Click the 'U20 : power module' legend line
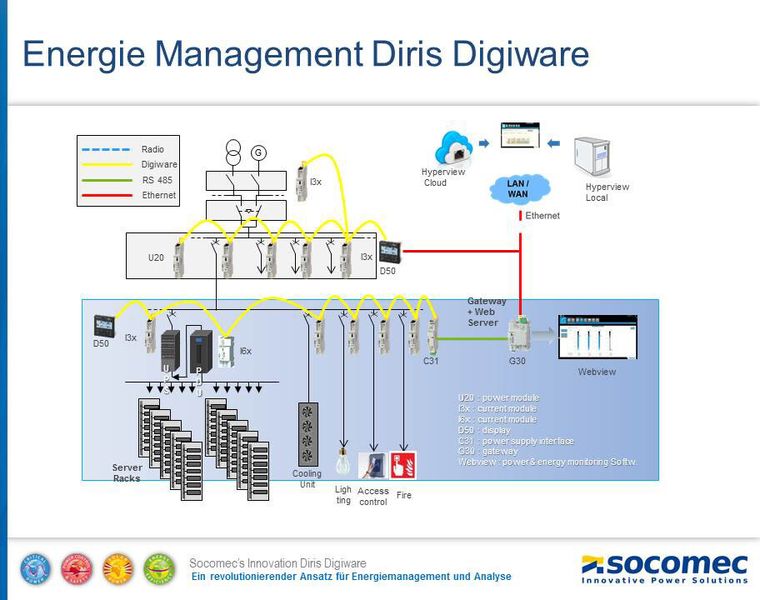 click(498, 398)
